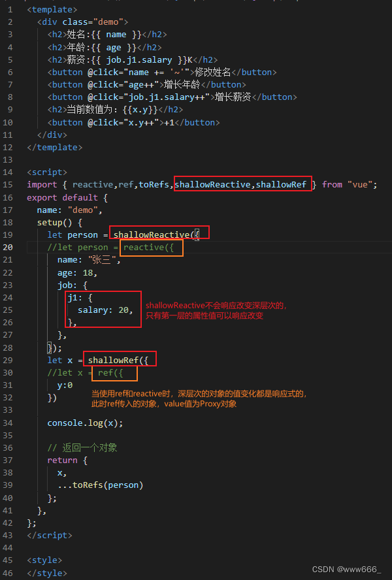Click the y:0 property on line 31
This screenshot has width=392, height=580.
[65, 385]
